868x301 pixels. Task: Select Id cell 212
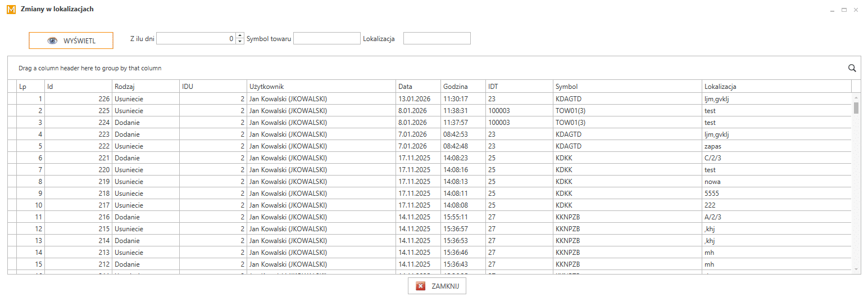coord(78,264)
